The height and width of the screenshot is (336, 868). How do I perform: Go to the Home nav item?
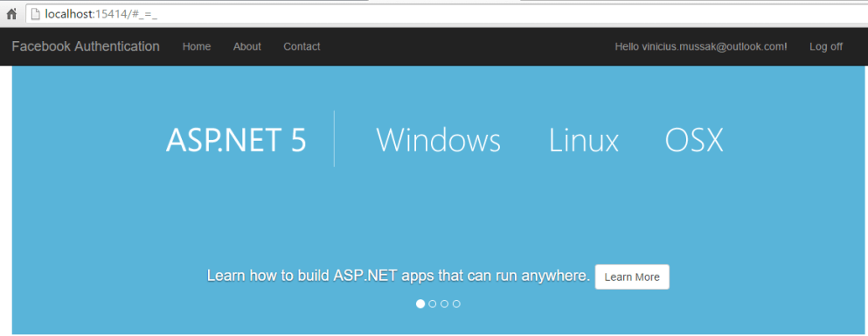pos(197,46)
